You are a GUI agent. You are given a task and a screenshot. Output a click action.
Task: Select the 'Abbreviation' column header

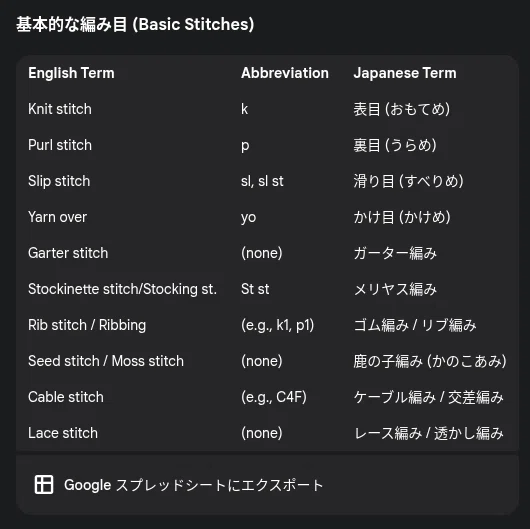click(x=285, y=73)
